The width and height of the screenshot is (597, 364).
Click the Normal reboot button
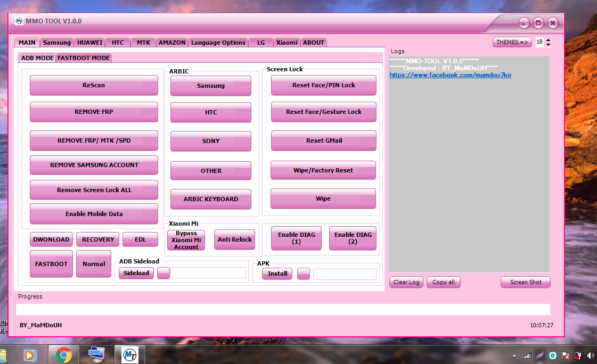pyautogui.click(x=94, y=263)
